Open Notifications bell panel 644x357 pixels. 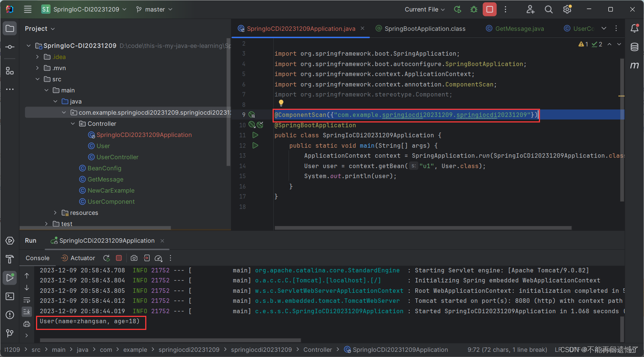click(634, 28)
